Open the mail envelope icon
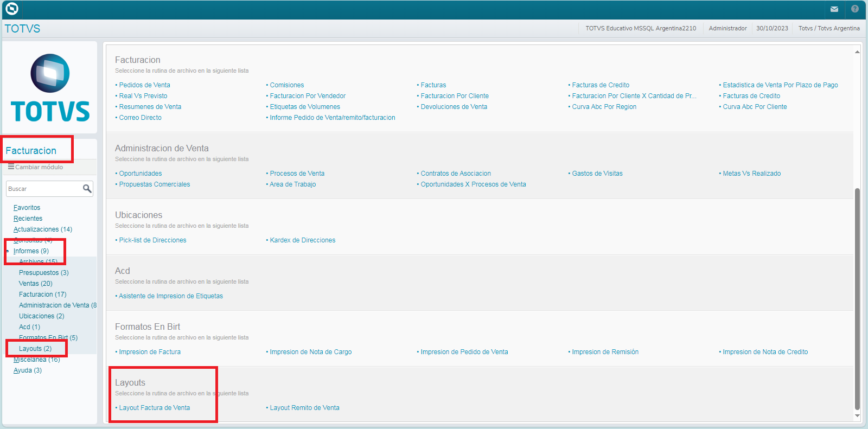The image size is (868, 429). (834, 9)
